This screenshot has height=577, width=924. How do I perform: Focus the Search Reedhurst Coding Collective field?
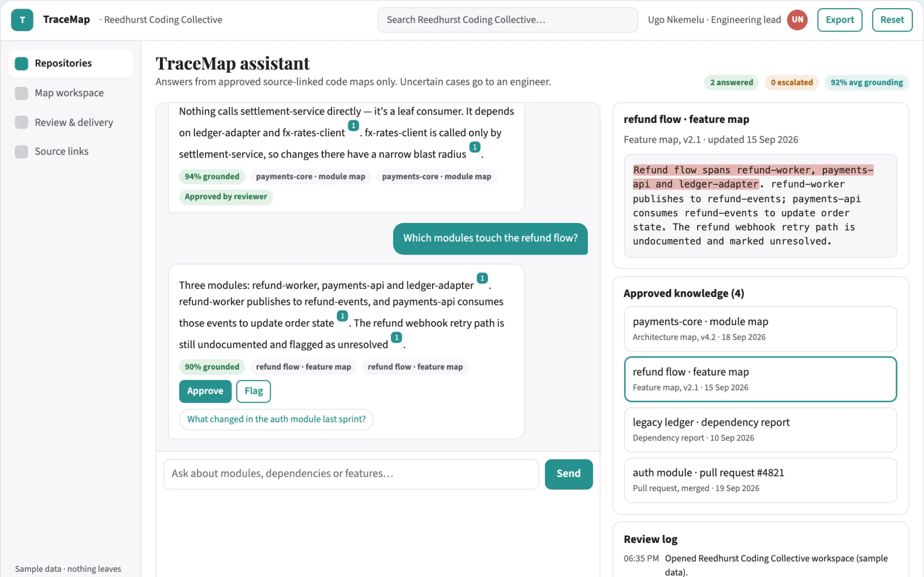[x=508, y=20]
